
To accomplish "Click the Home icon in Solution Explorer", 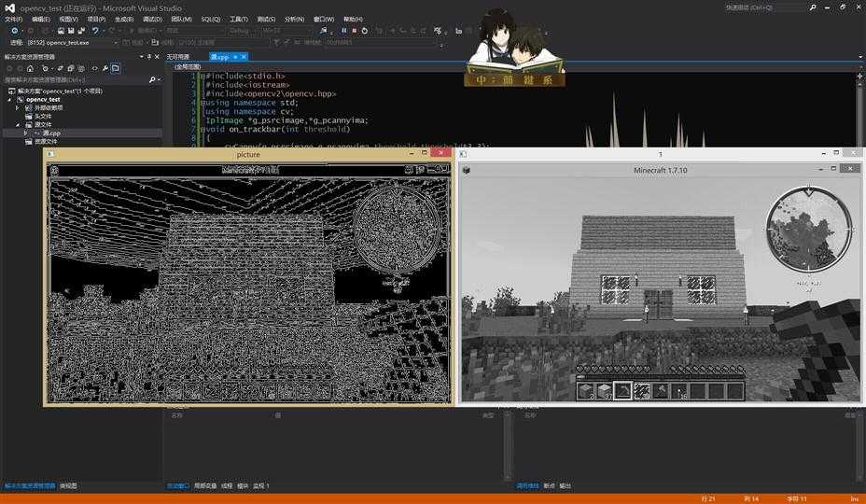I will point(30,68).
